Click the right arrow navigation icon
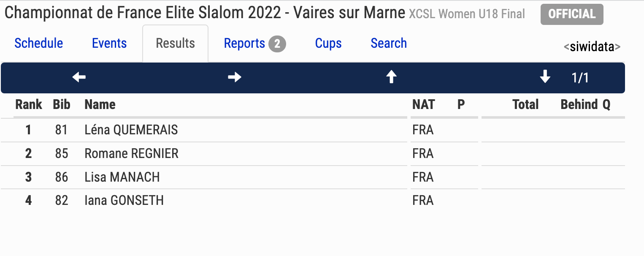The height and width of the screenshot is (256, 644). click(235, 77)
